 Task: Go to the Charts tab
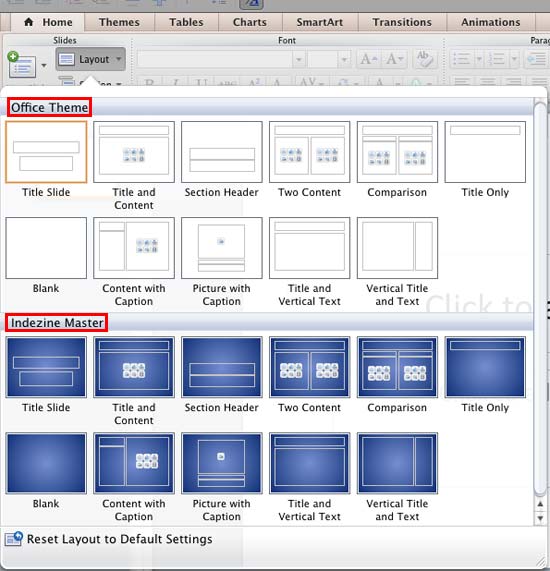(x=250, y=22)
